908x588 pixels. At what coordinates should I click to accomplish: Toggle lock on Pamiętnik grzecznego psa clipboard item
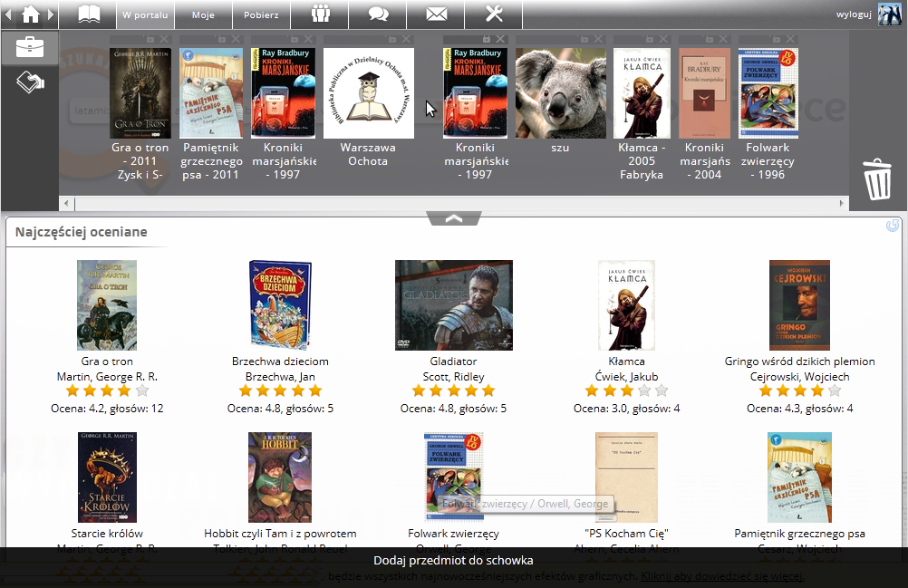coord(224,40)
